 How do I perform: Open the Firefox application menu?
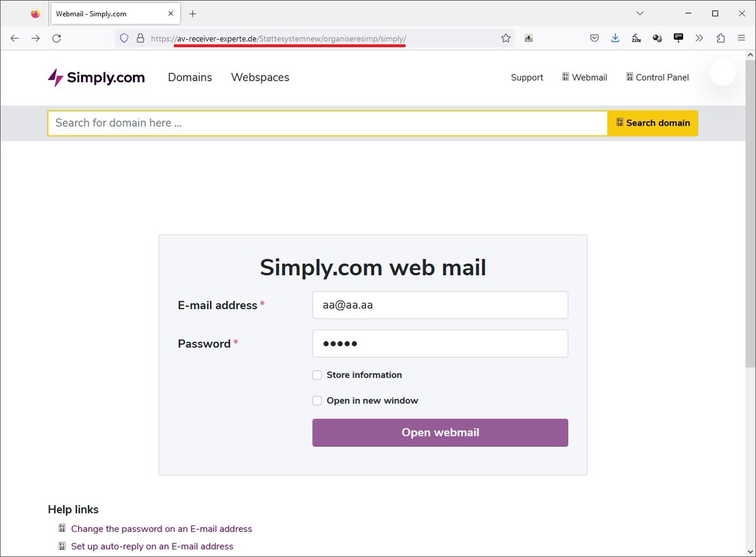click(742, 38)
